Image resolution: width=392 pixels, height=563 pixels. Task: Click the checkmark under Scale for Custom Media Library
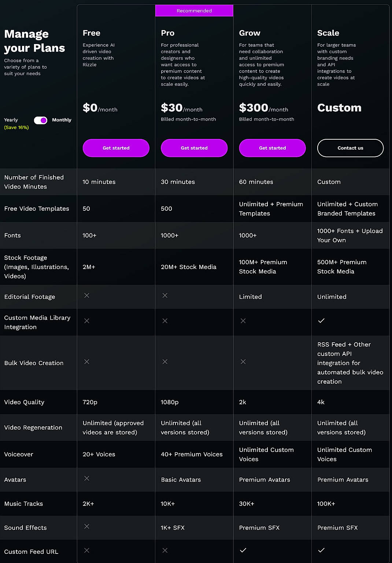click(321, 321)
